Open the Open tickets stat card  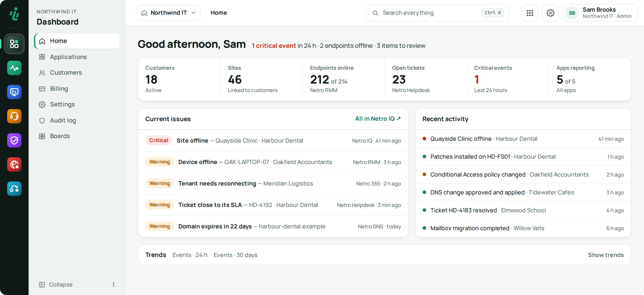426,79
